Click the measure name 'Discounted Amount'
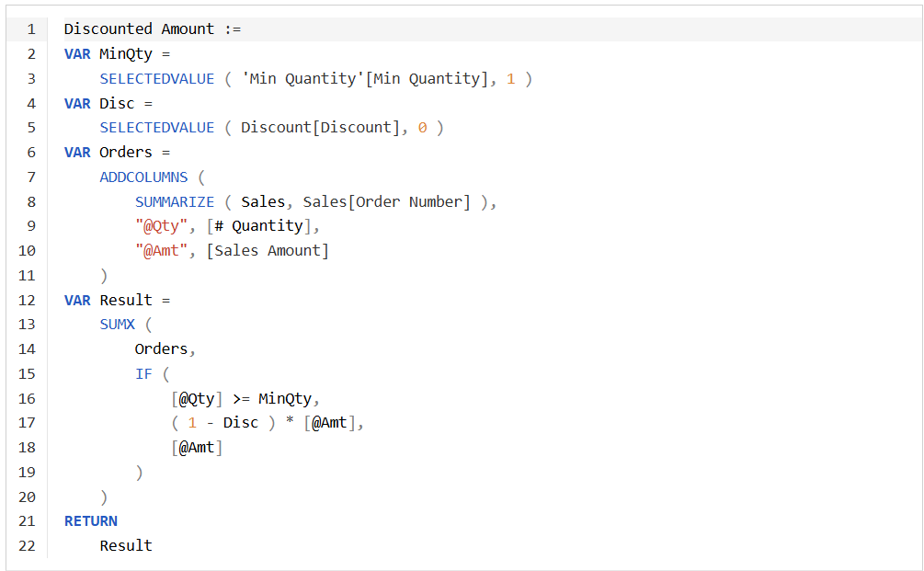924x571 pixels. point(139,29)
